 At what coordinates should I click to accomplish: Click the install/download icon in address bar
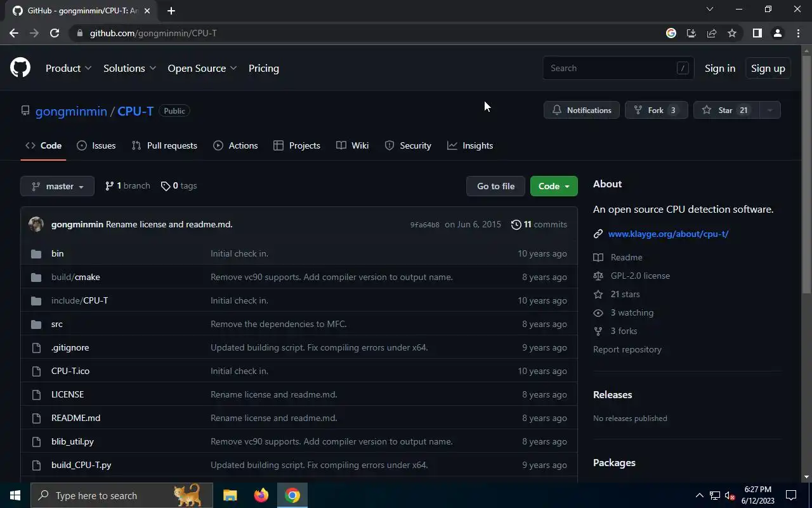coord(691,33)
